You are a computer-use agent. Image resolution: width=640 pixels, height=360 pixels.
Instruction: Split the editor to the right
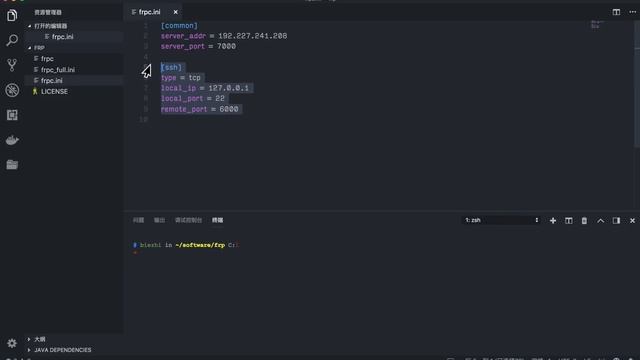pos(616,12)
